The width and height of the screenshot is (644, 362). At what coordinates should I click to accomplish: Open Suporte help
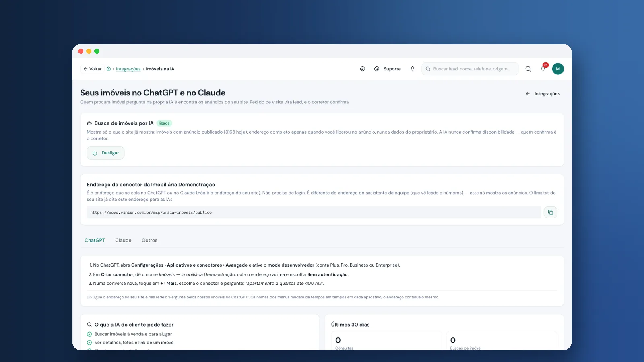(x=387, y=69)
